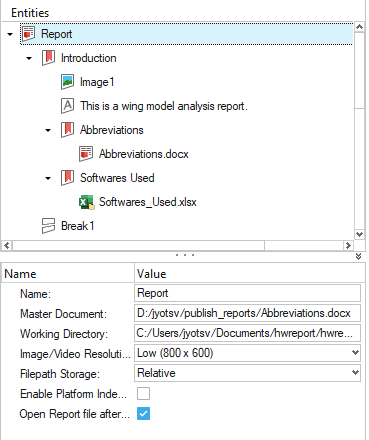Viewport: 369px width, 440px height.
Task: Select the Image1 picture icon
Action: (x=68, y=82)
